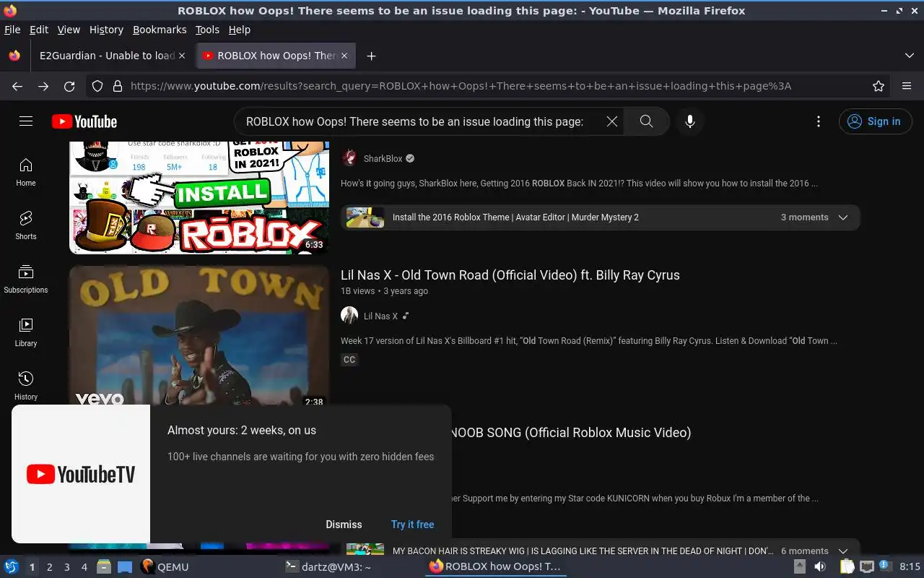Open Firefox application hamburger menu
Viewport: 924px width, 578px height.
pyautogui.click(x=907, y=86)
